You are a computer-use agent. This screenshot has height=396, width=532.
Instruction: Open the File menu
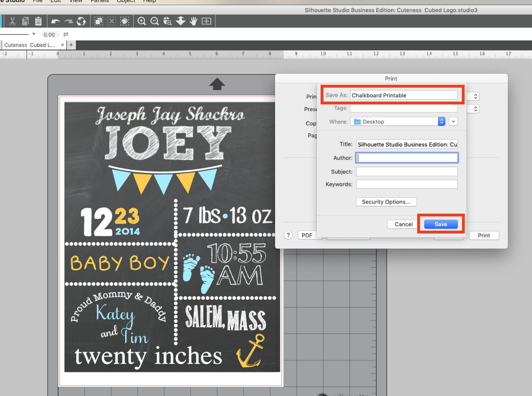point(38,1)
